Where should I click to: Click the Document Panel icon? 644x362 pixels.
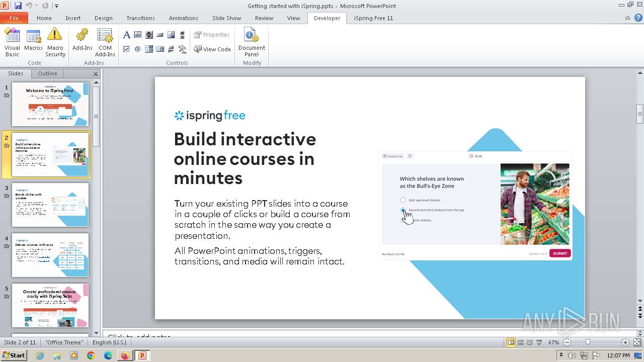pyautogui.click(x=252, y=42)
